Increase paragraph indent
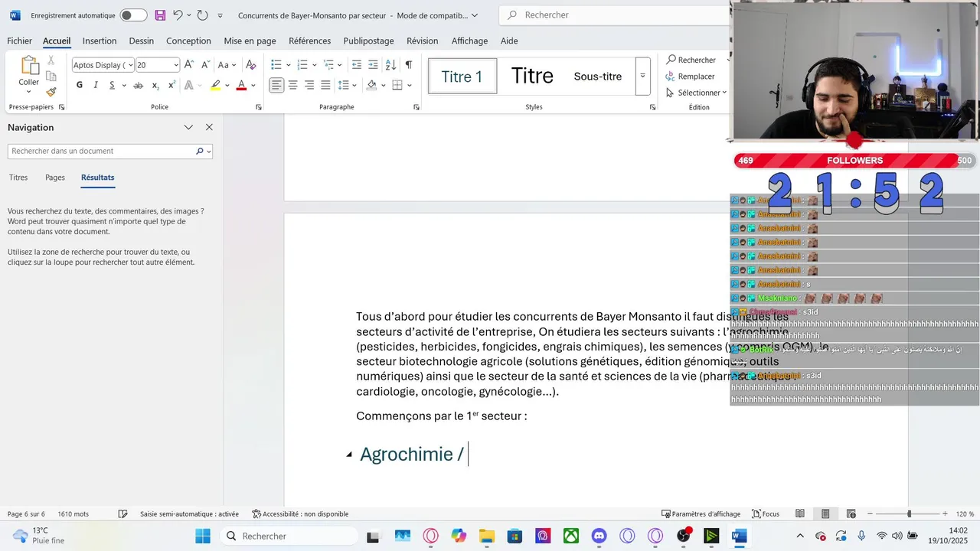This screenshot has width=980, height=551. pyautogui.click(x=373, y=65)
